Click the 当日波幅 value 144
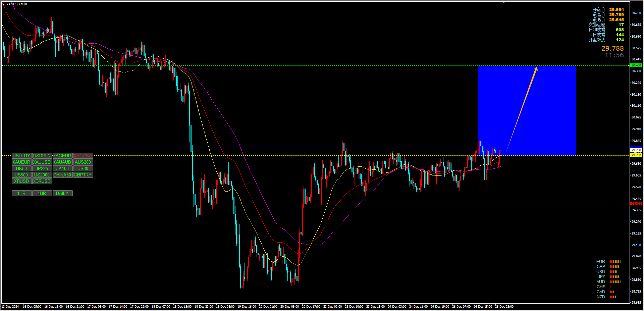Screen dimensions: 644x311 point(620,35)
